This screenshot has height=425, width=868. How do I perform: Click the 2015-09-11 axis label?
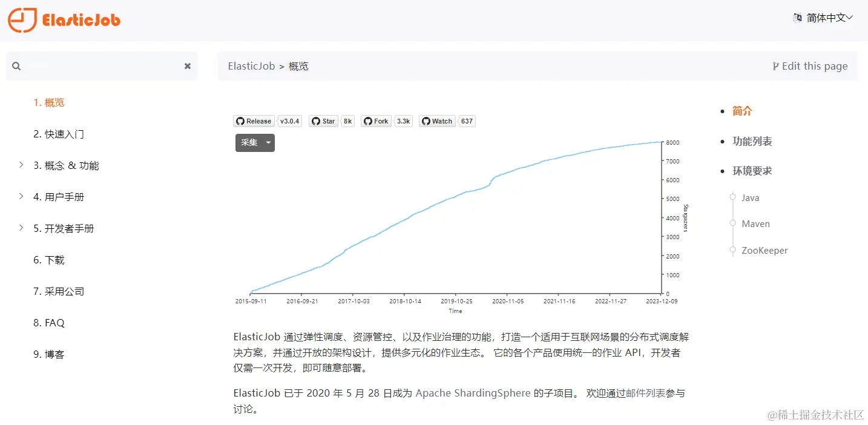coord(251,300)
